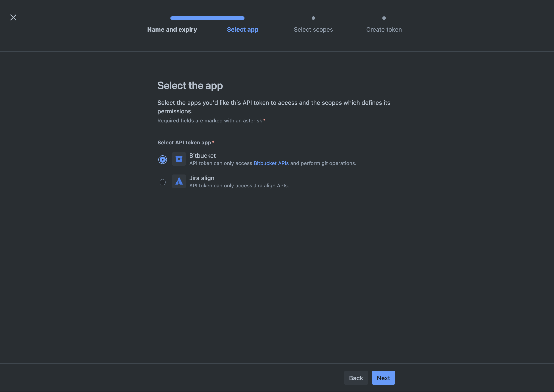The width and height of the screenshot is (554, 392).
Task: Click the Create token step indicator dot
Action: click(x=384, y=18)
